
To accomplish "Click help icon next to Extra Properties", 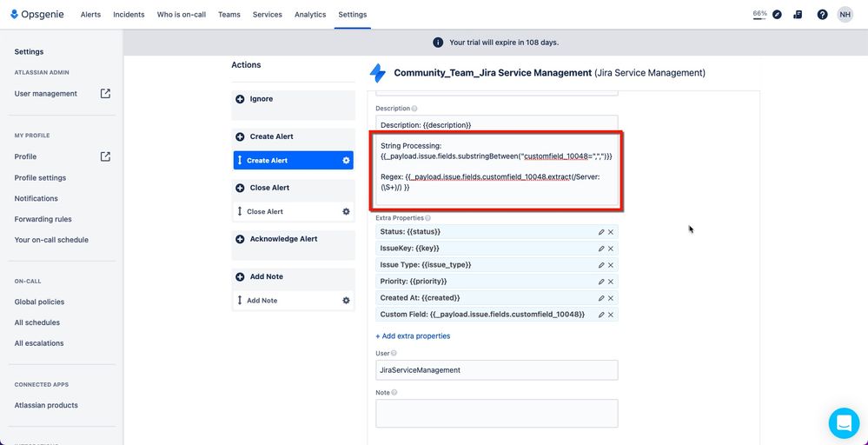I will (427, 218).
